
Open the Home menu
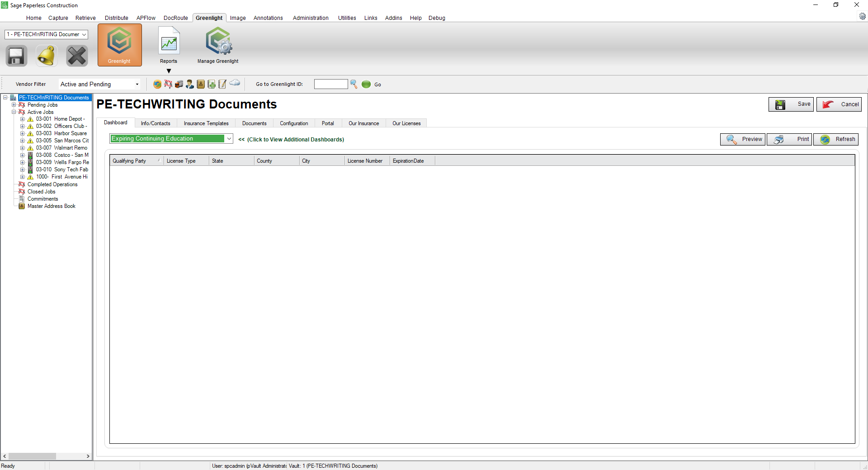[34, 18]
